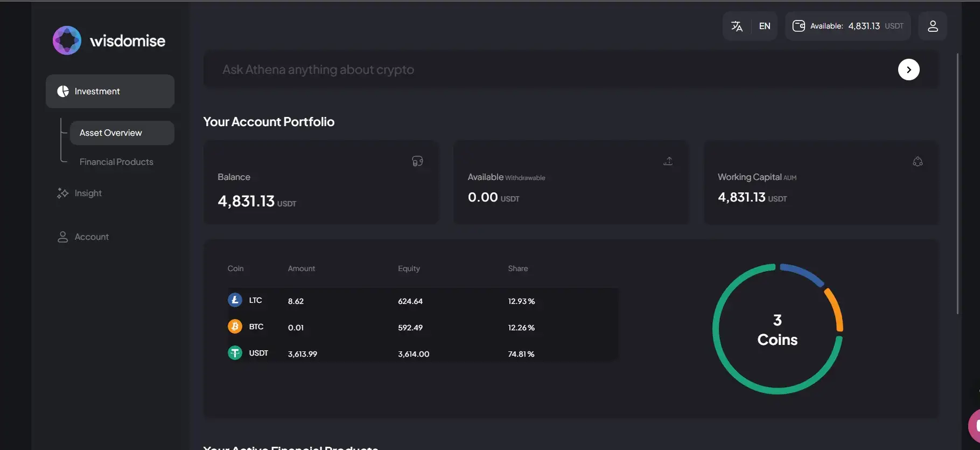Collapse the Investment sidebar section
Viewport: 980px width, 450px height.
point(110,92)
